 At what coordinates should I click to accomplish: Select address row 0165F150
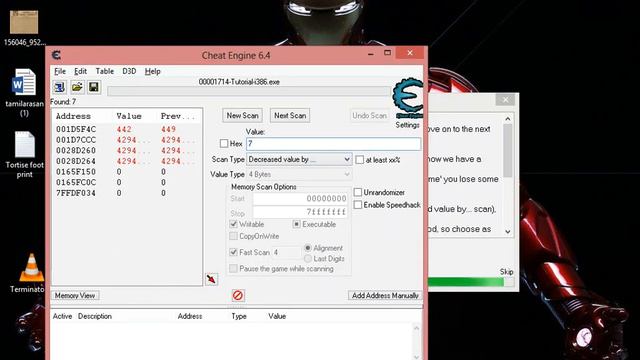tap(127, 171)
